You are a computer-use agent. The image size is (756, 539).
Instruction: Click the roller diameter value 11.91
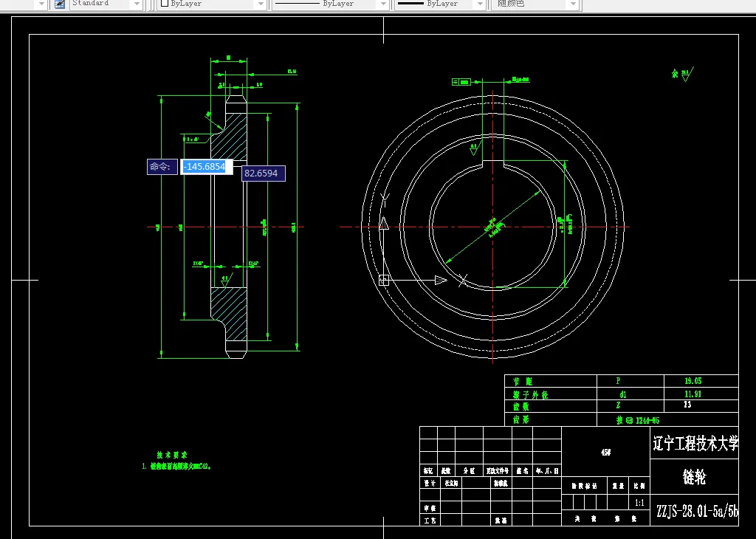tap(693, 394)
